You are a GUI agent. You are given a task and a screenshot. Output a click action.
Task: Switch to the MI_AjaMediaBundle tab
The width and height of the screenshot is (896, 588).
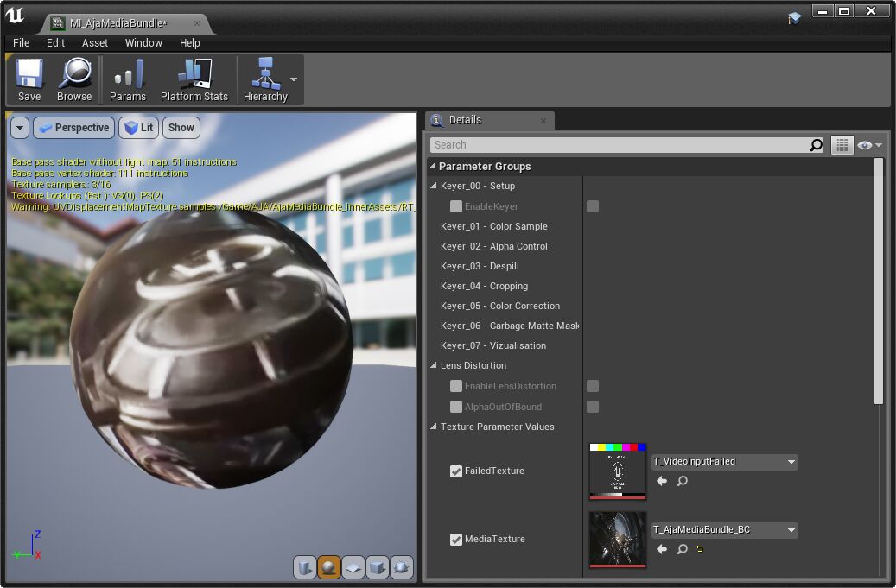click(x=118, y=24)
